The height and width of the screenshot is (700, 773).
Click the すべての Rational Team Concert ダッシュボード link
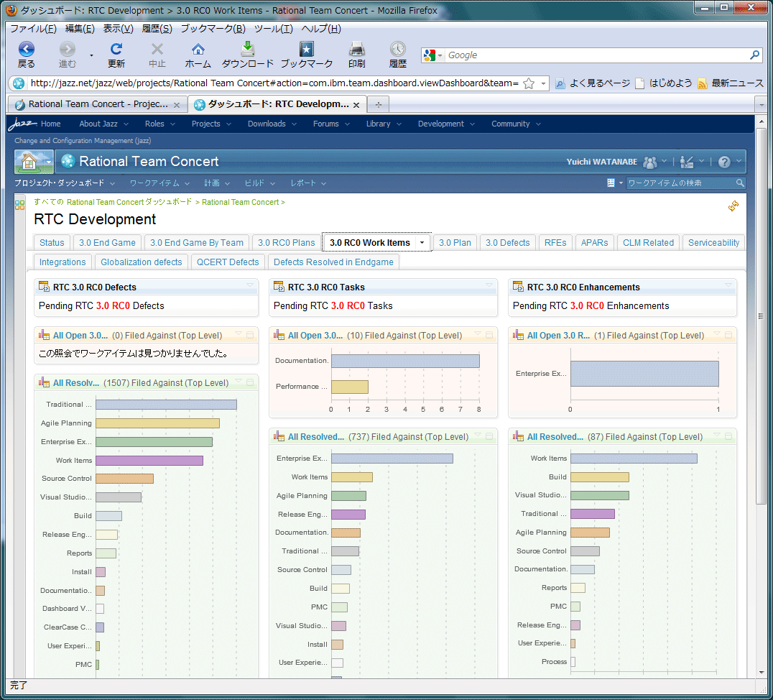(113, 202)
